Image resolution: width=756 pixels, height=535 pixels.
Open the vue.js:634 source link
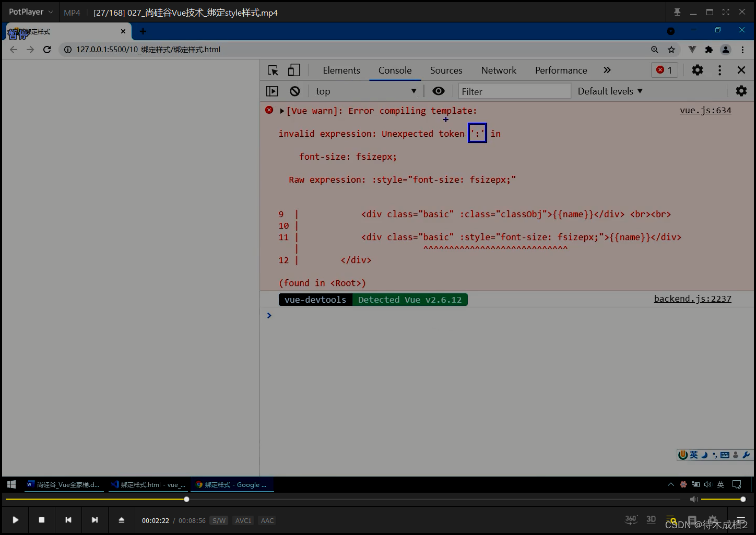point(705,111)
